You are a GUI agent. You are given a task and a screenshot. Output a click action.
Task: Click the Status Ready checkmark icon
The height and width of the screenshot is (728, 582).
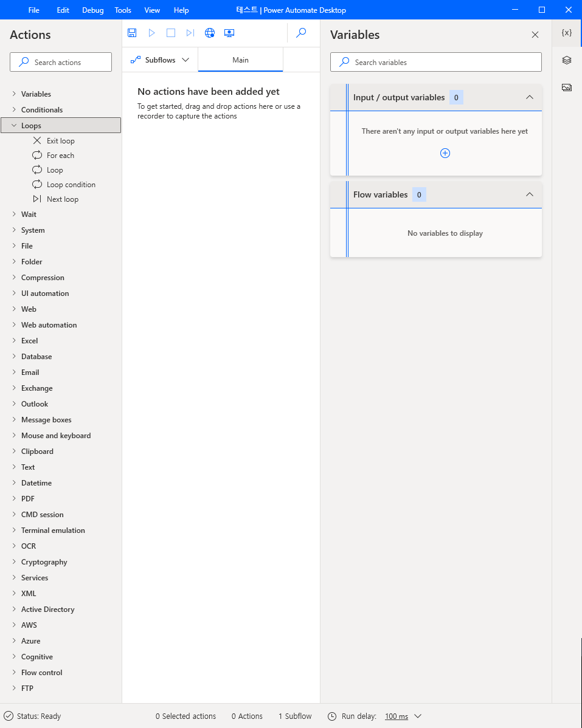click(x=9, y=716)
